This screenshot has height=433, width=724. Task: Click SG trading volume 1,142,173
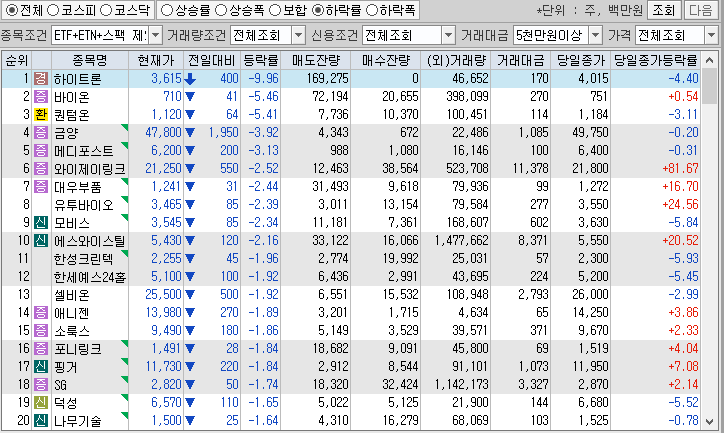click(x=461, y=385)
